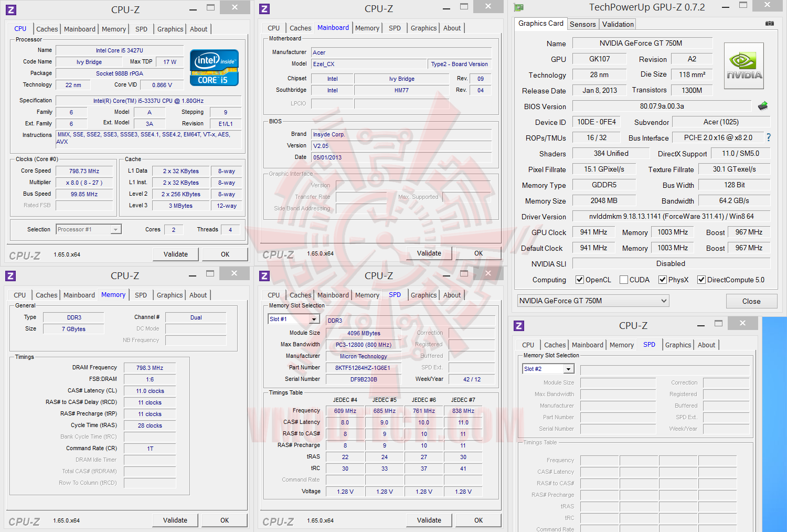Image resolution: width=787 pixels, height=532 pixels.
Task: Click the title bar Z icon of the CPU-Z Slot #2 SPD window
Action: pyautogui.click(x=519, y=326)
